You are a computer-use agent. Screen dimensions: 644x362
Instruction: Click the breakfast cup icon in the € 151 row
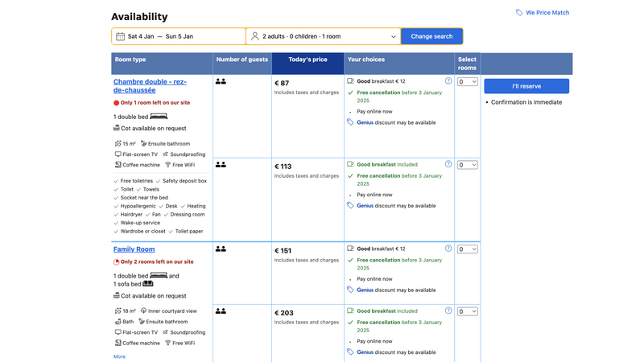[350, 249]
